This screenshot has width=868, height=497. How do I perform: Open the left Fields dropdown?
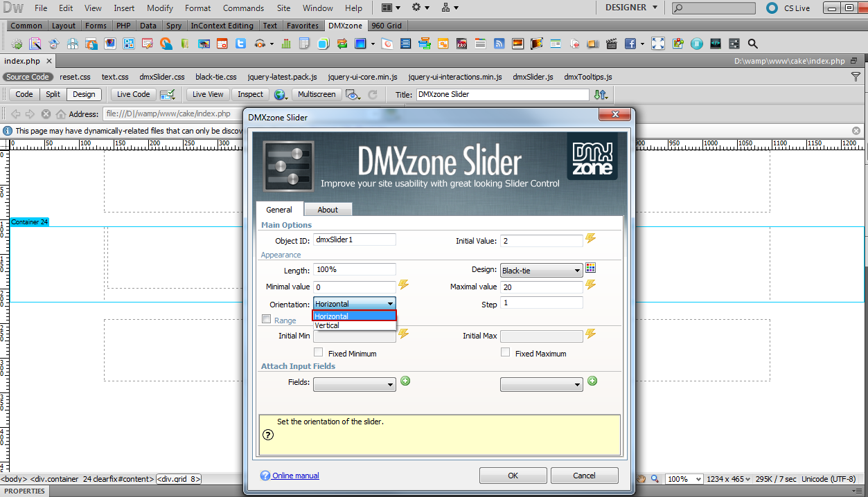click(355, 385)
